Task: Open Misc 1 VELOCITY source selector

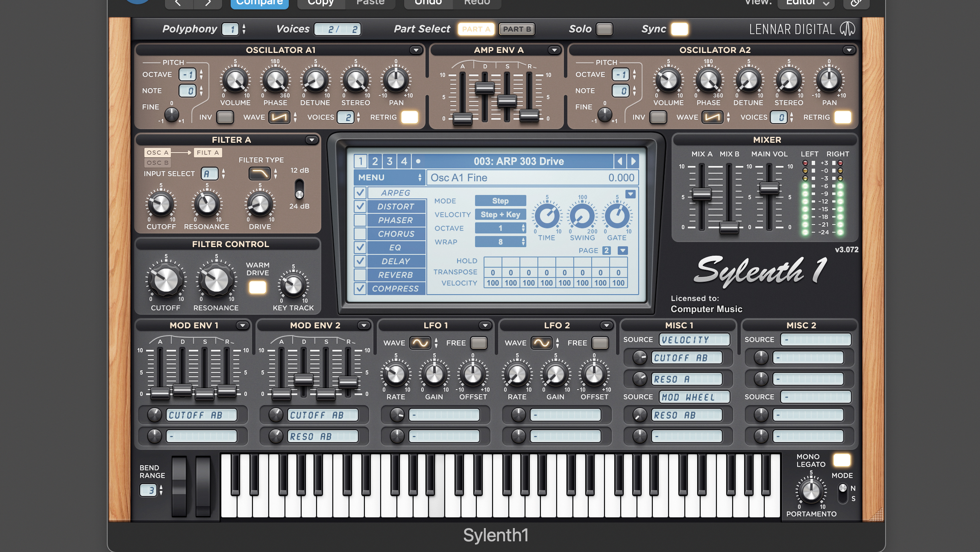Action: 694,339
